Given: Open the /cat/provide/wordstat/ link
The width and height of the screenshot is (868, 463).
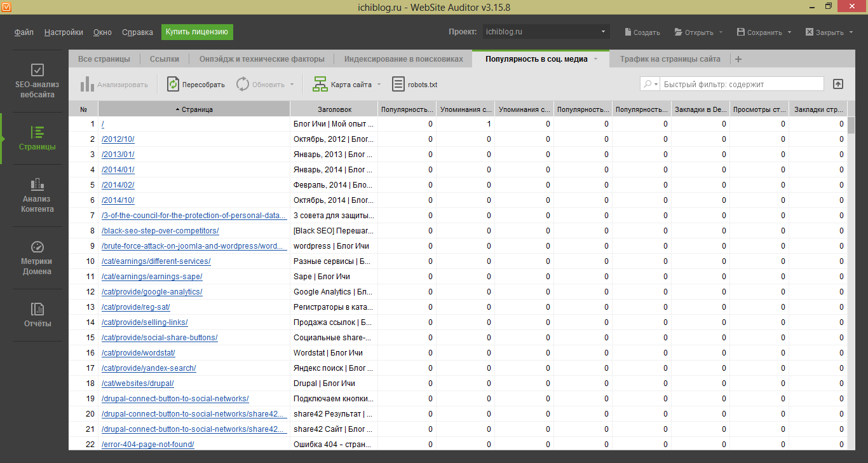Looking at the screenshot, I should tap(138, 353).
